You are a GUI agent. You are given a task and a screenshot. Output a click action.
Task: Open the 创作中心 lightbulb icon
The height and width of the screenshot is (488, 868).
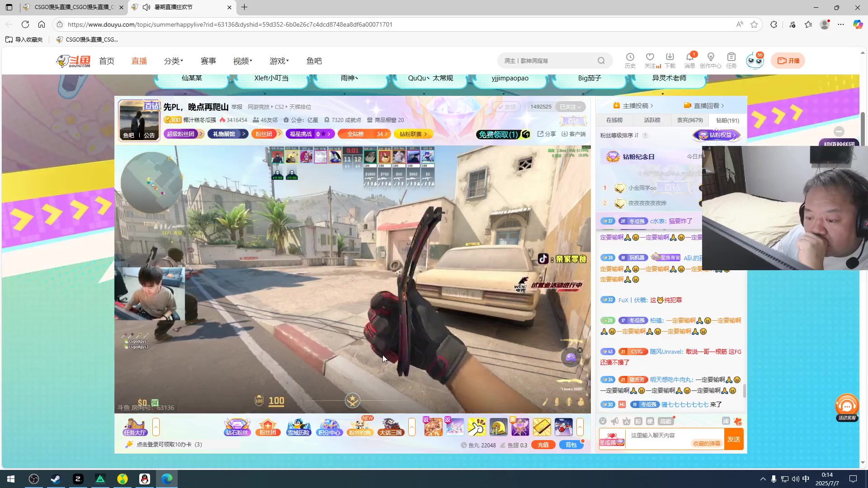click(711, 60)
